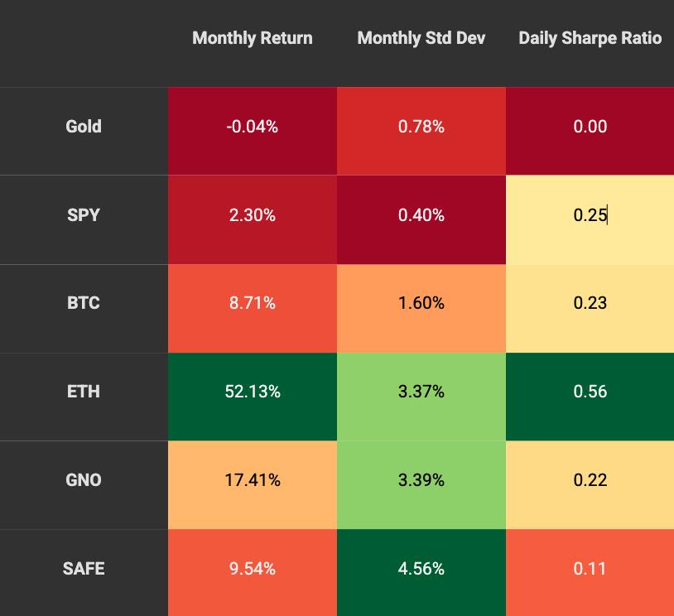Select the BTC row label cell
The image size is (674, 616).
pos(84,303)
